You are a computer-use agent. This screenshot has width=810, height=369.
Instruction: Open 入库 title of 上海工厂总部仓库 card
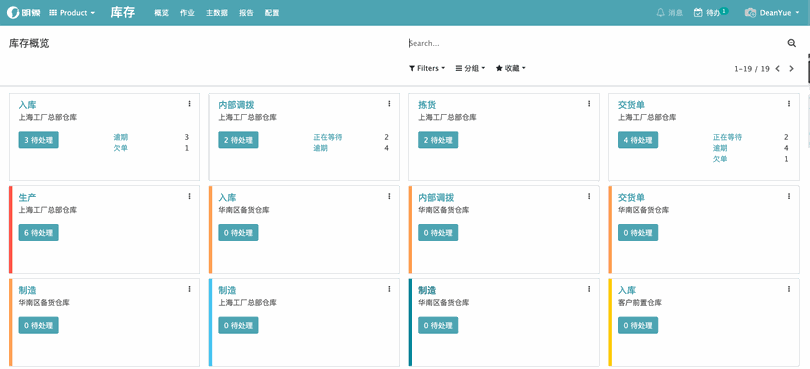(27, 105)
